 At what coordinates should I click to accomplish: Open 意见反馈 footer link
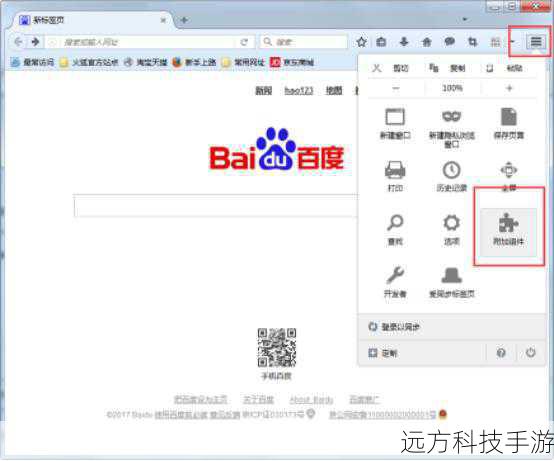coord(225,414)
